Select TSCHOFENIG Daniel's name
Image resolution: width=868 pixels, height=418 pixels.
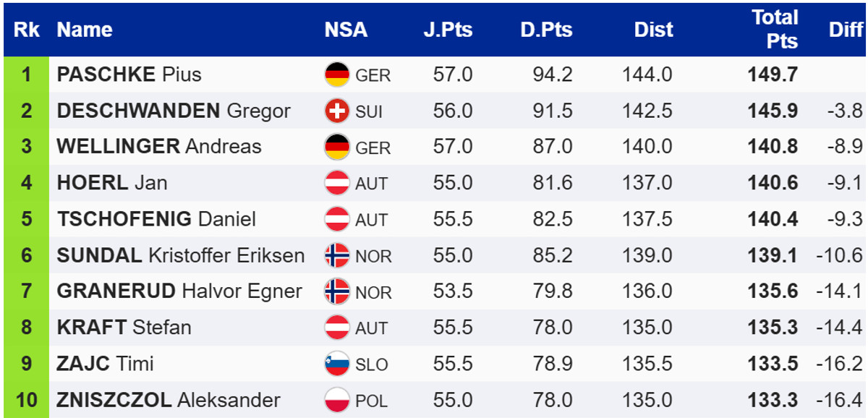[x=156, y=219]
